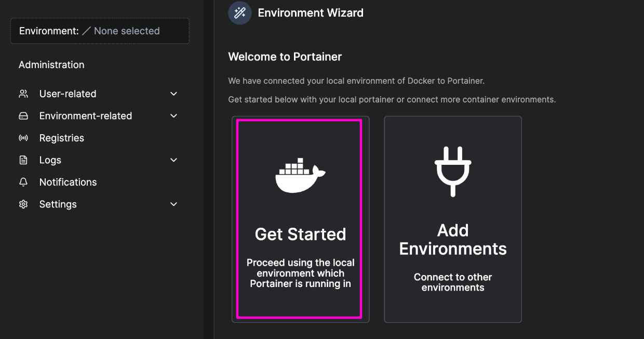
Task: Click the Welcome to Portainer heading
Action: pos(285,57)
